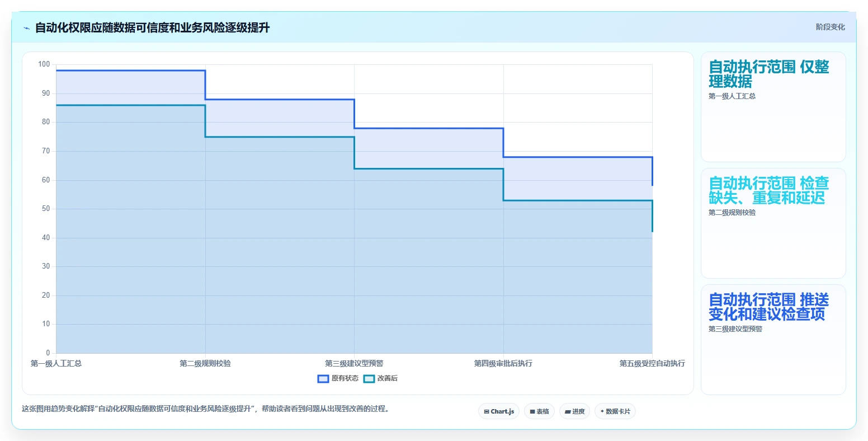Click the 原有状态 legend label
The width and height of the screenshot is (868, 441).
345,379
